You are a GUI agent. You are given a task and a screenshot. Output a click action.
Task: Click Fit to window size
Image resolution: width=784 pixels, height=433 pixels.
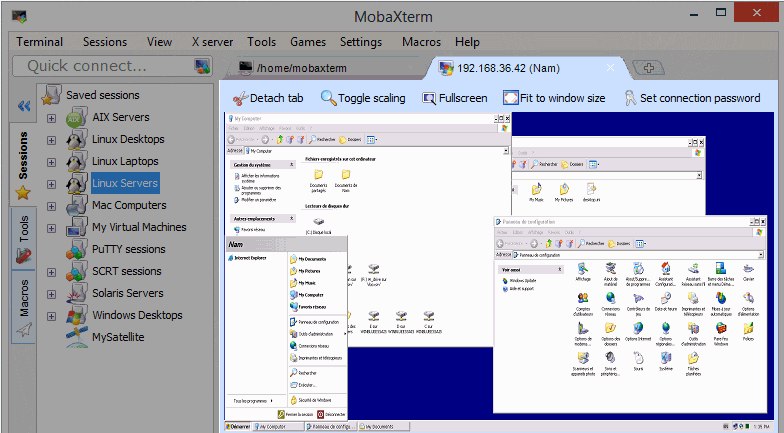(x=554, y=98)
